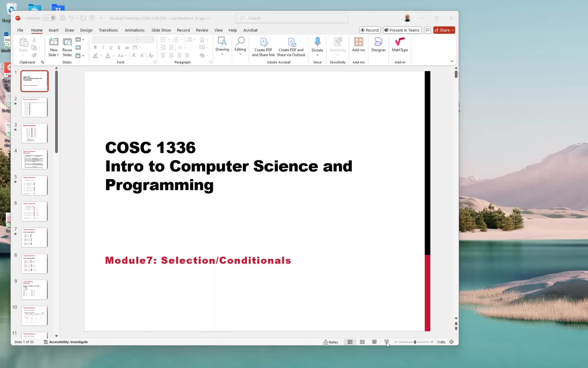Screen dimensions: 588x368
Task: Switch to Slide Sorter view
Action: click(x=362, y=342)
